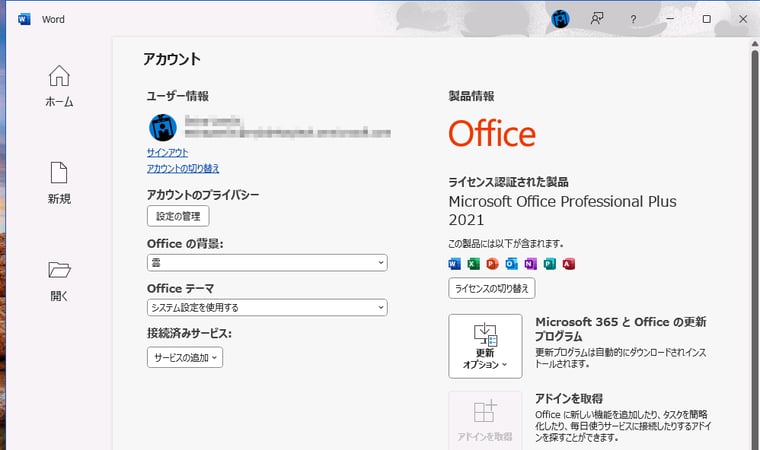Click the アドインを取得 heading text
Image resolution: width=760 pixels, height=450 pixels.
[x=569, y=399]
